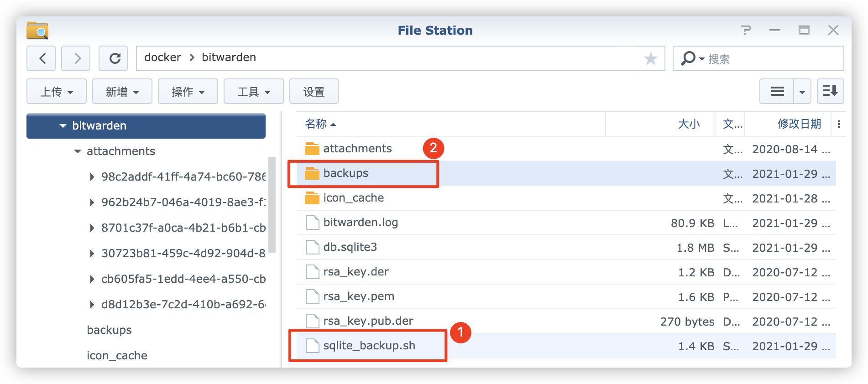Go back to the previous folder

[x=41, y=58]
